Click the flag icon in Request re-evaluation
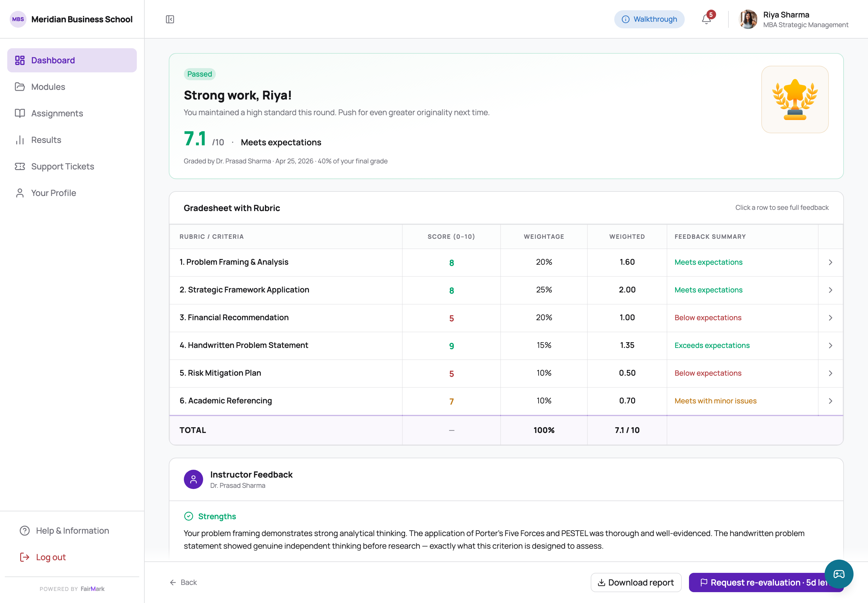The width and height of the screenshot is (868, 603). coord(704,582)
